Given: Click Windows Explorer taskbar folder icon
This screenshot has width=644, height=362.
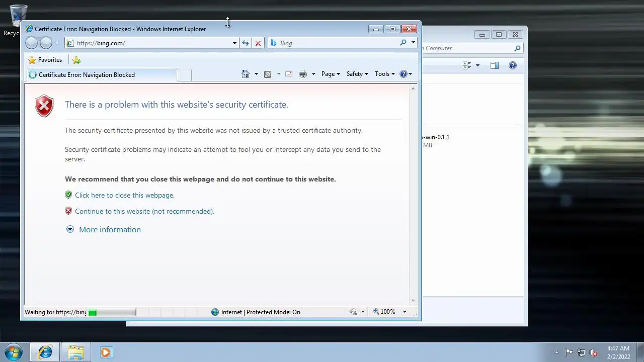Looking at the screenshot, I should coord(75,352).
